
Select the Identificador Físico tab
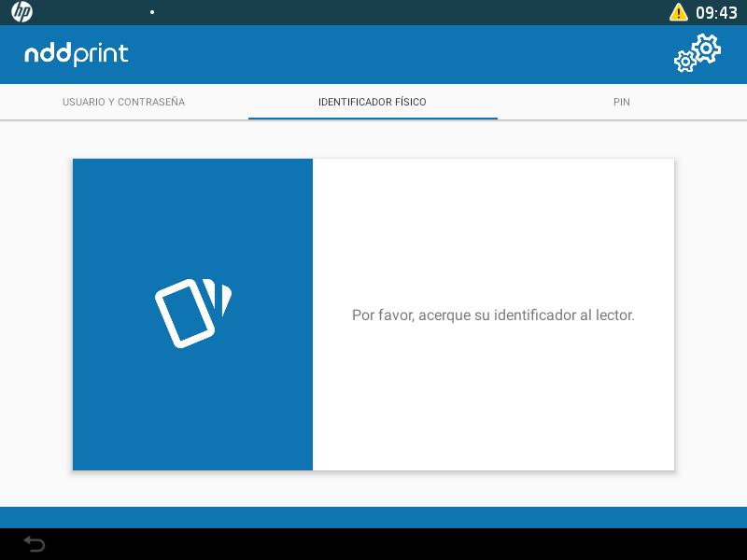click(373, 102)
